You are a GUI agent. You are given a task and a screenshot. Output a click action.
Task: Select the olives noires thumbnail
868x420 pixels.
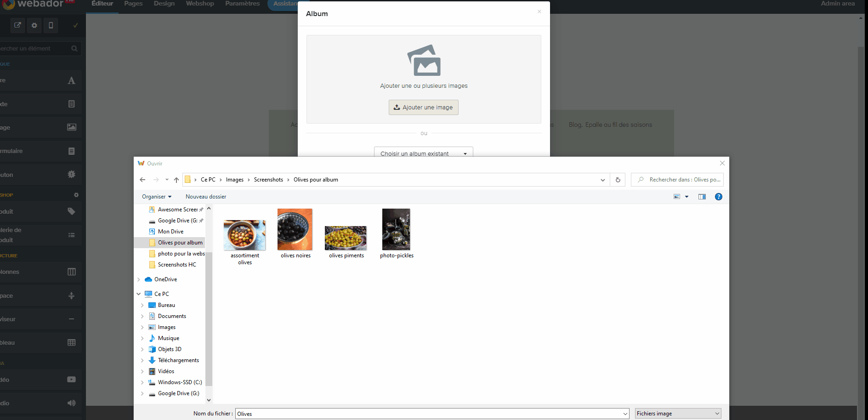click(x=295, y=230)
